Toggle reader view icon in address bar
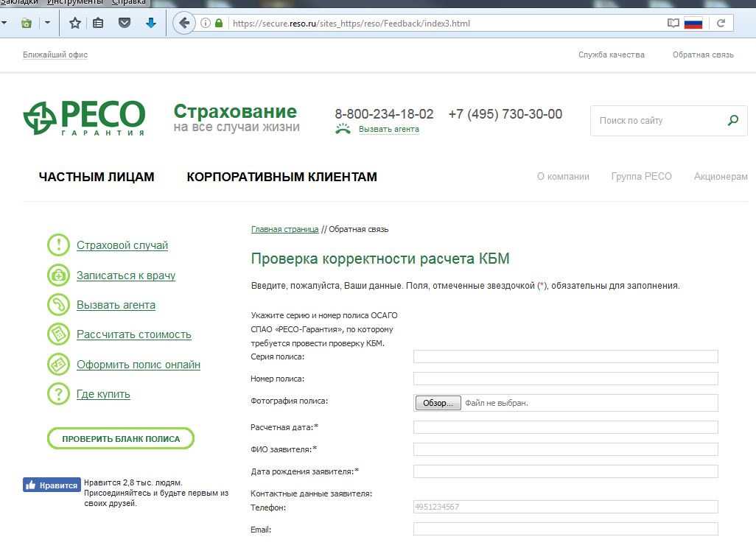The height and width of the screenshot is (548, 756). coord(673,23)
